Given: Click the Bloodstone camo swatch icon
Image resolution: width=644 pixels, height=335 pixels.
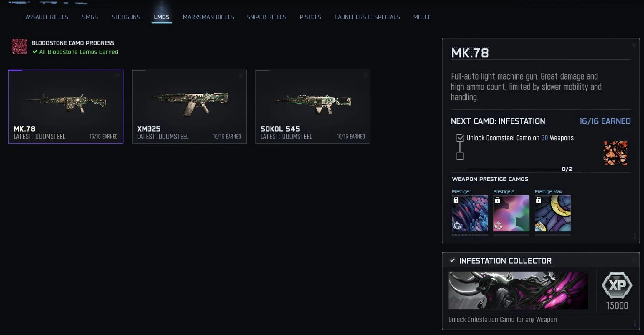Looking at the screenshot, I should tap(19, 47).
